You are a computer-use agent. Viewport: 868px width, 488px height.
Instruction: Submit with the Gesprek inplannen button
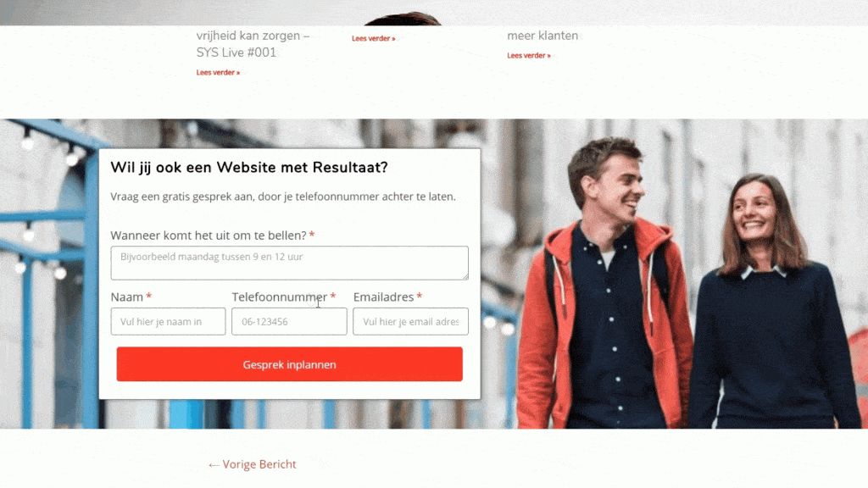(290, 364)
